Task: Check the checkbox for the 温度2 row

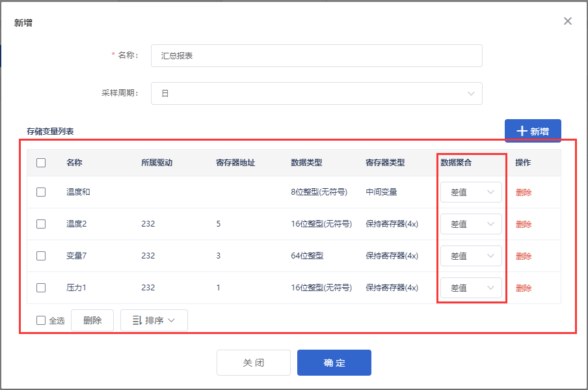Action: click(x=41, y=224)
